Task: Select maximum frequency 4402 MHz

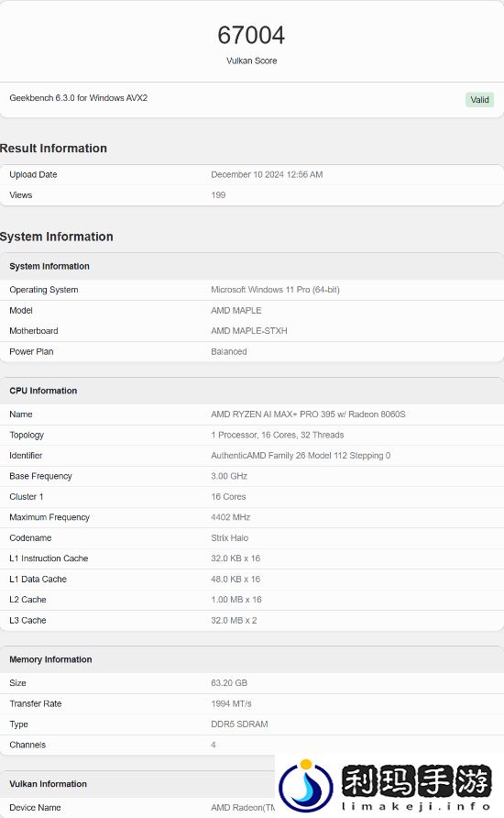Action: pos(230,517)
